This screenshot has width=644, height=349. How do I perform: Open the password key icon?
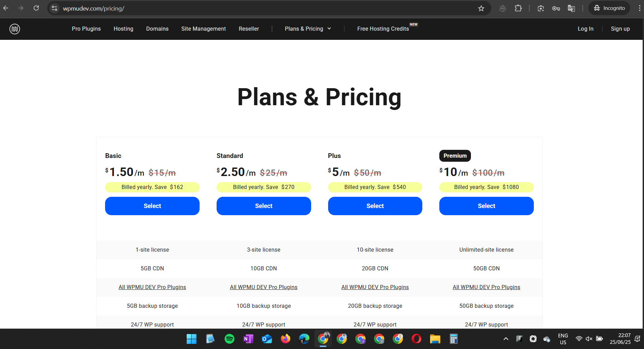click(556, 8)
